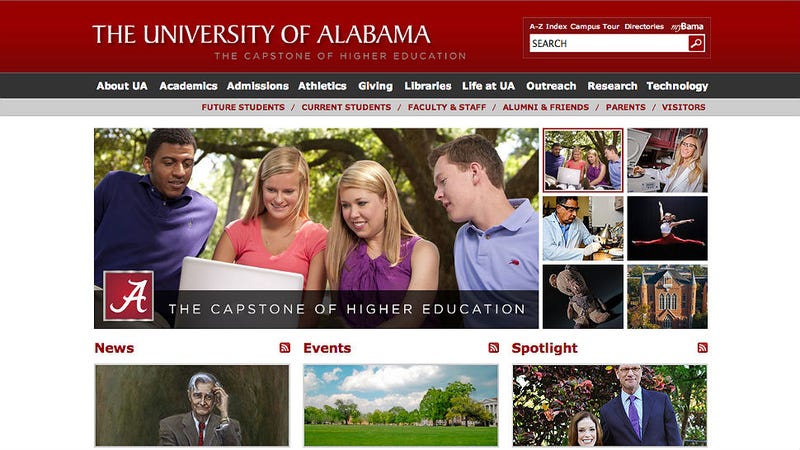
Task: Choose the scientist in lab coat thumbnail
Action: coord(583,228)
